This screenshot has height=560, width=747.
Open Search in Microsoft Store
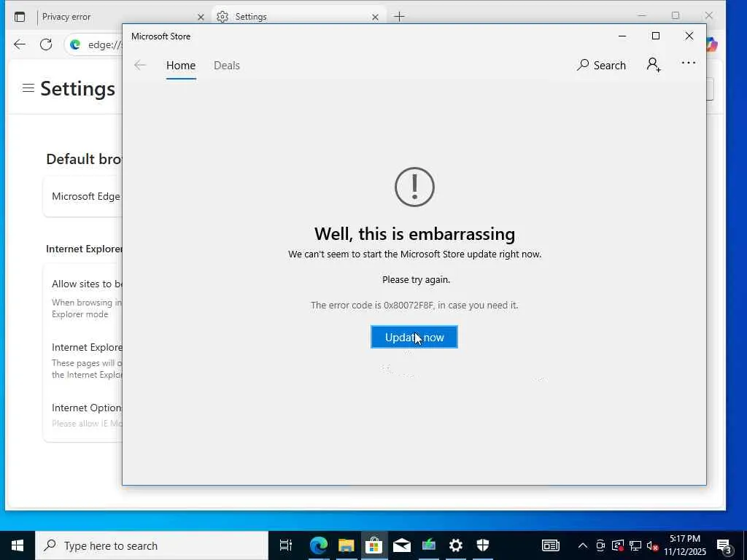coord(601,65)
